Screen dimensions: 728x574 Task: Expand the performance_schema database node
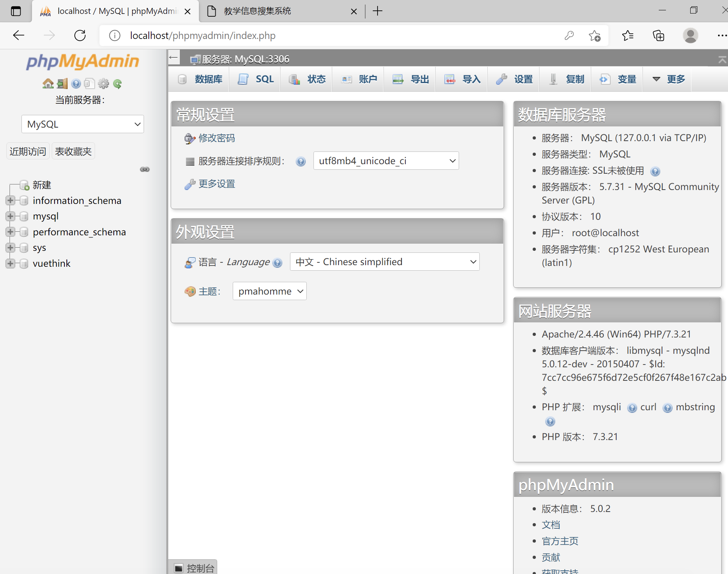(x=10, y=232)
